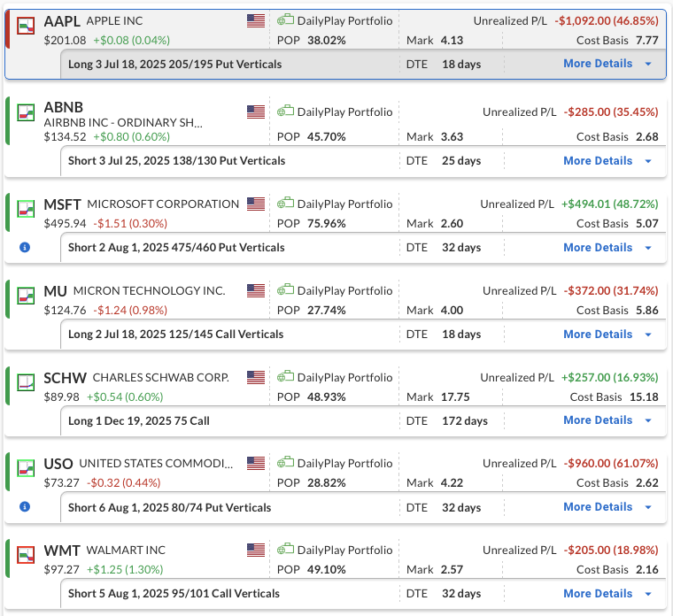Click the portfolio icon in SCHW row
The width and height of the screenshot is (673, 616).
click(x=285, y=376)
